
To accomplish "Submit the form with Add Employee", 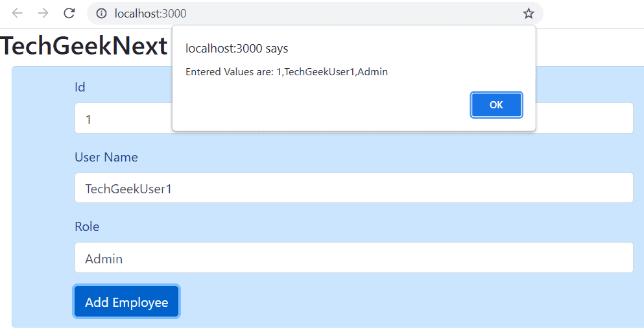I will pyautogui.click(x=126, y=302).
